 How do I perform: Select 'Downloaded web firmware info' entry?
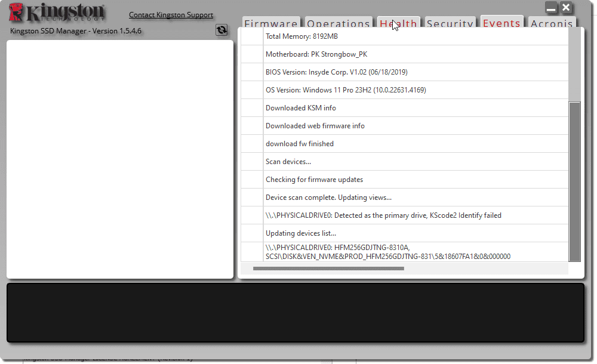click(x=405, y=126)
